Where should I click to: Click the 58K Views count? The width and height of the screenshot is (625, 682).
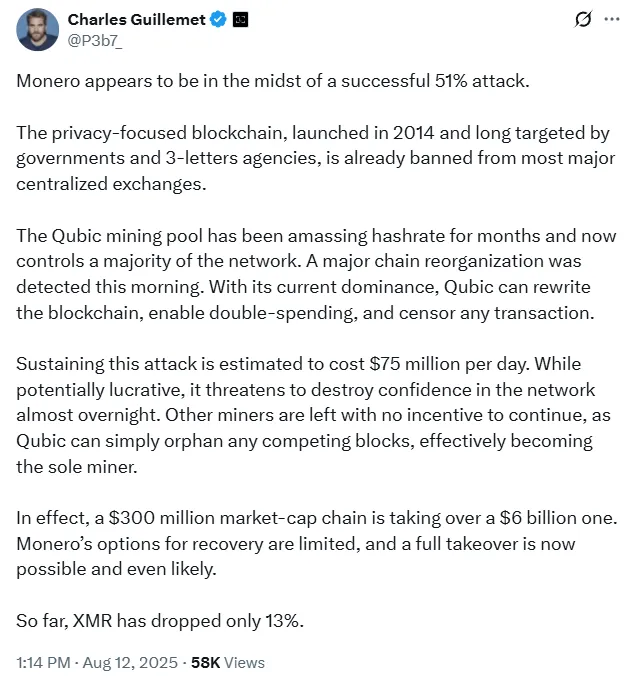[x=228, y=662]
